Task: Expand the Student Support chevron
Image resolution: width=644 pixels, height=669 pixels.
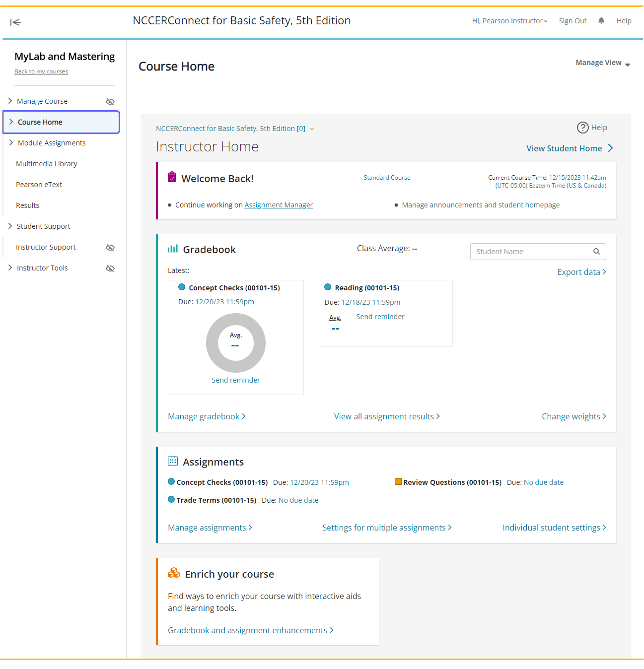Action: click(10, 226)
